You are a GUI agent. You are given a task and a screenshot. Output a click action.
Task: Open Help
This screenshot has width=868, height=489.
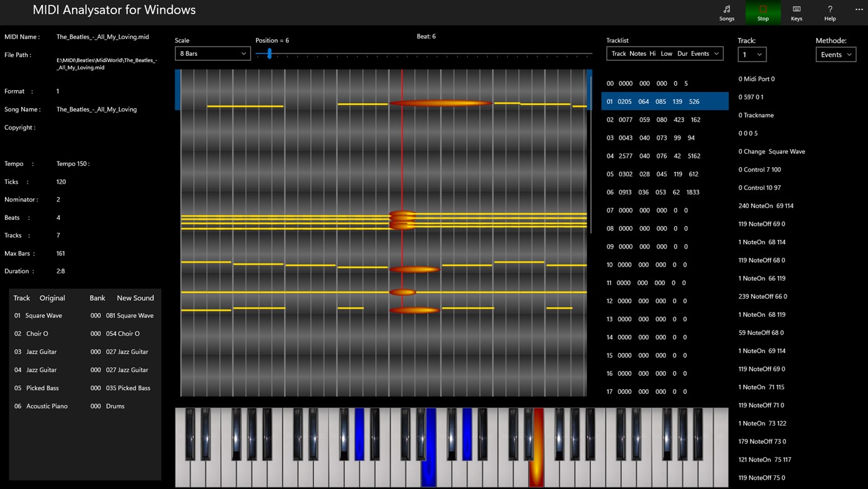point(829,12)
